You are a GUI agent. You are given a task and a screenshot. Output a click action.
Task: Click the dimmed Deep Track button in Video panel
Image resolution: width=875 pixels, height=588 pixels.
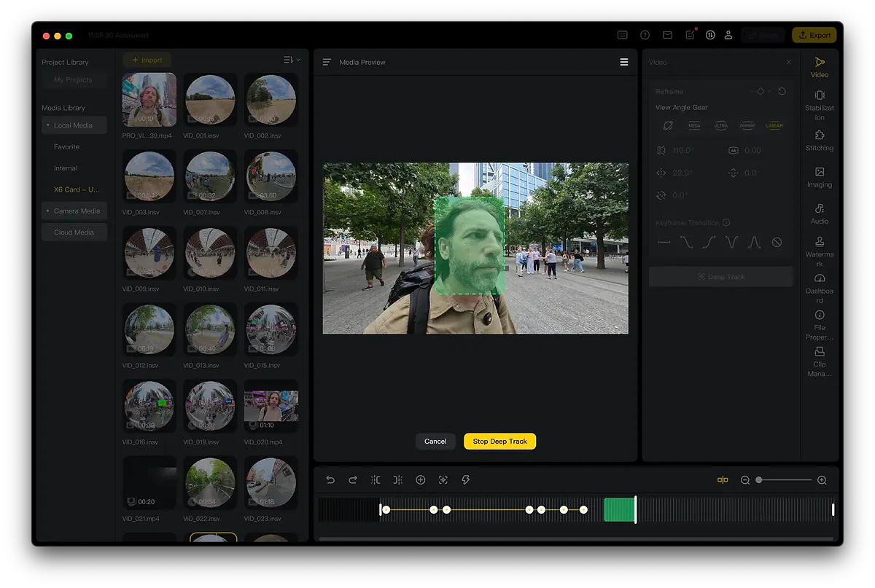(721, 277)
